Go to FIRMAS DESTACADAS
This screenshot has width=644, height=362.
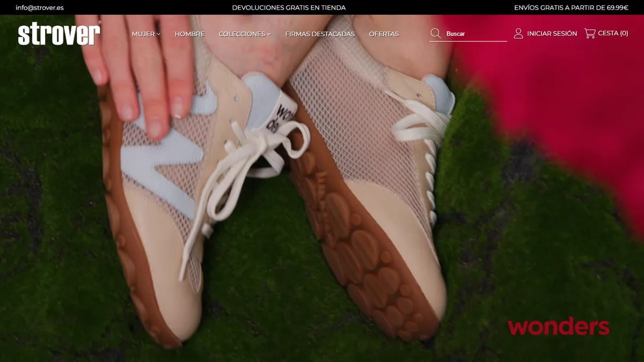click(320, 34)
